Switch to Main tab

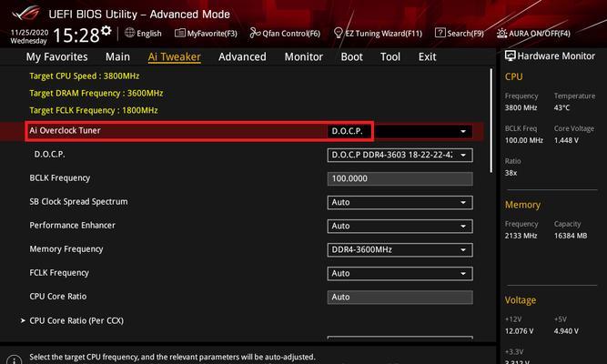(117, 57)
